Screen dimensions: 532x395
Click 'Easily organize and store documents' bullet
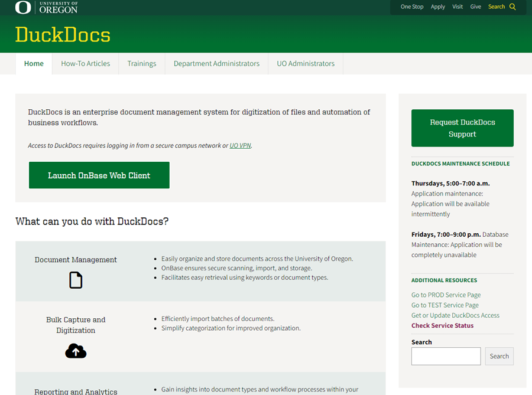(x=257, y=259)
